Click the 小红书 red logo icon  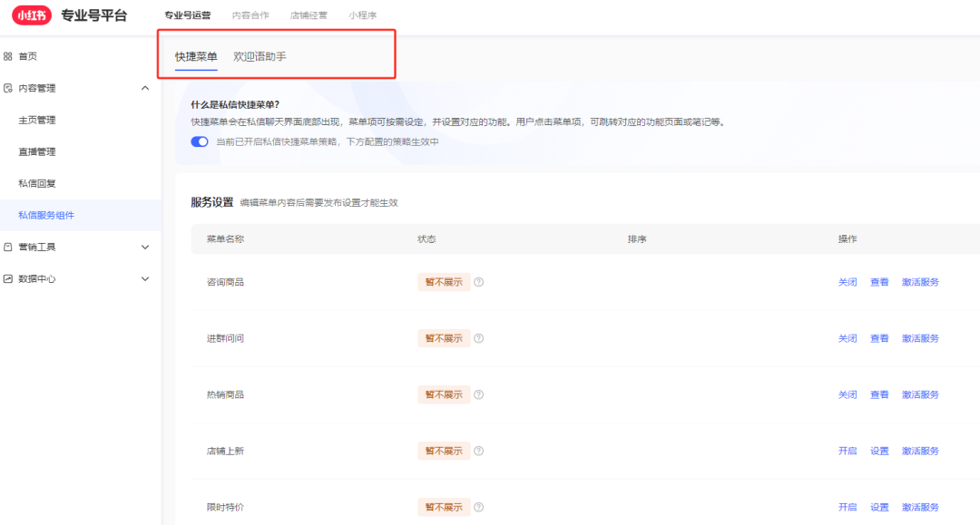pos(32,15)
